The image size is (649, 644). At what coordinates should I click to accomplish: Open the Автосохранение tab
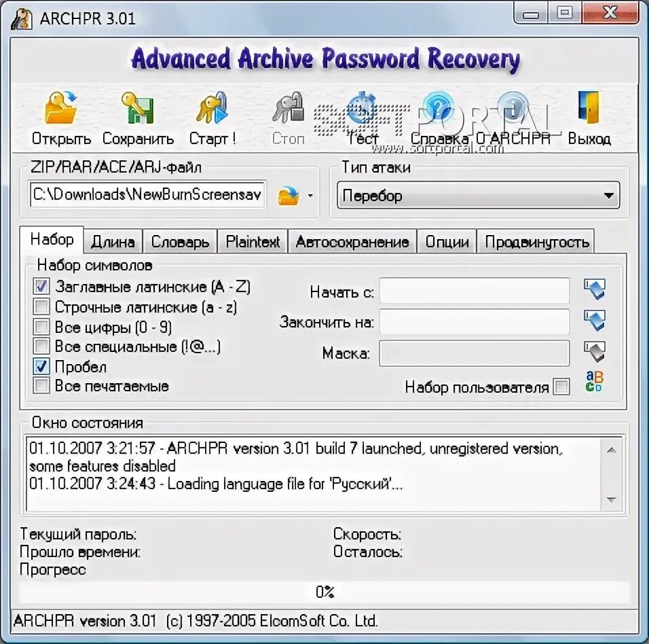(352, 241)
